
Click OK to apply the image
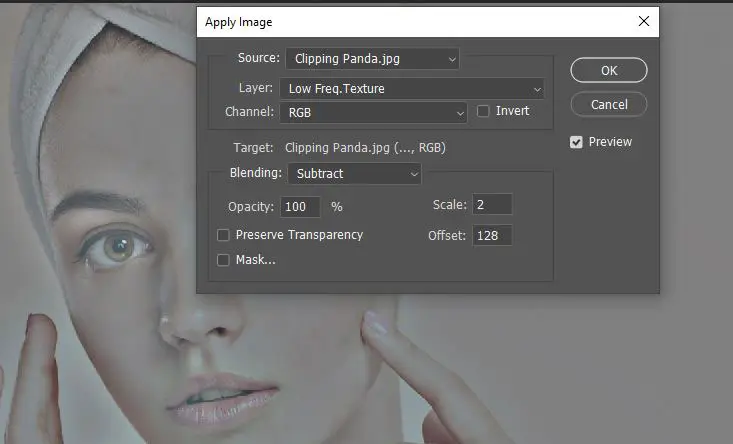[609, 70]
